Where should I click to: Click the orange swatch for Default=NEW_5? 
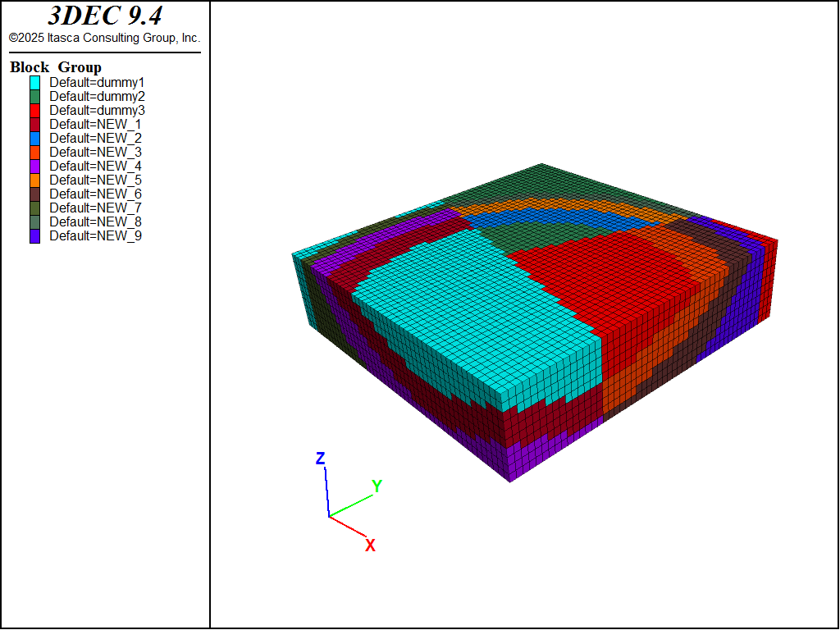(35, 180)
